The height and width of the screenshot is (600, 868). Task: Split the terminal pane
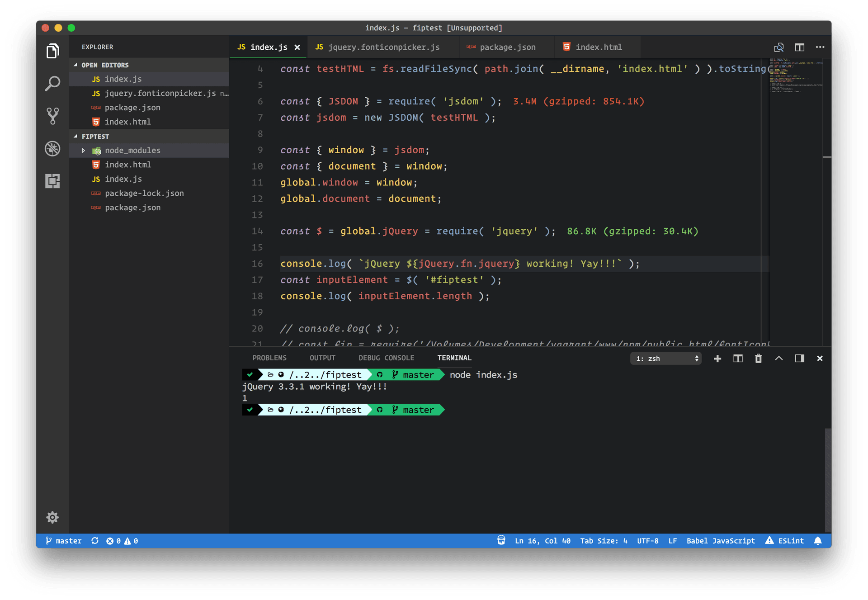pyautogui.click(x=738, y=358)
